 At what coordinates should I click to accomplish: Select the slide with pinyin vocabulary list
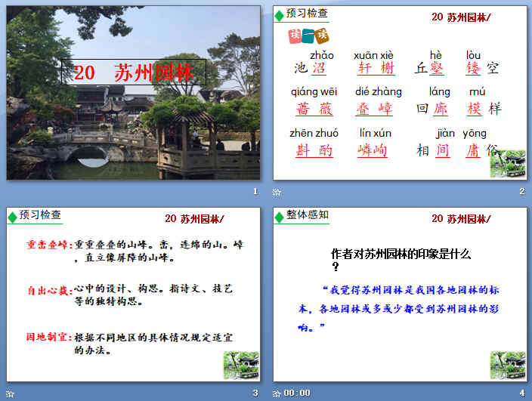coord(400,106)
